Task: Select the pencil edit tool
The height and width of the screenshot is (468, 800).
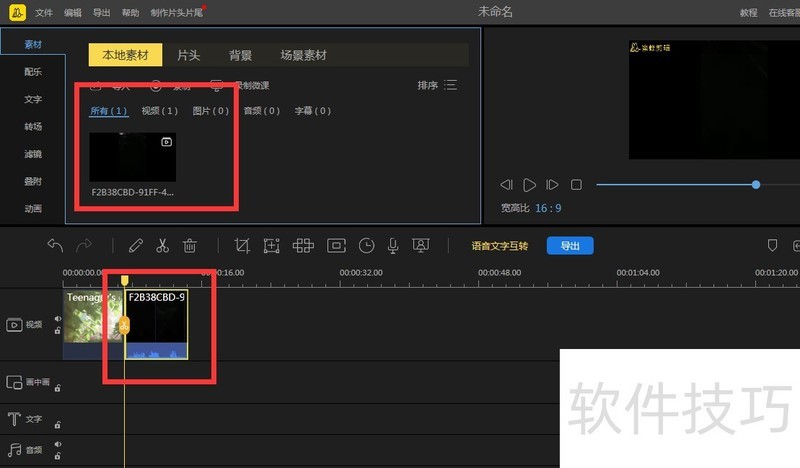Action: click(135, 245)
